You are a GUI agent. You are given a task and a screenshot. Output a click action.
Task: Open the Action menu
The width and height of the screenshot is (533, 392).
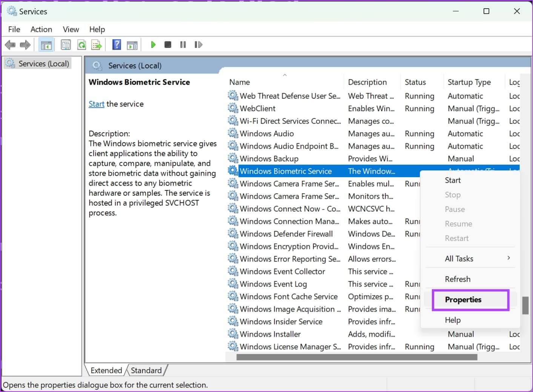coord(41,29)
